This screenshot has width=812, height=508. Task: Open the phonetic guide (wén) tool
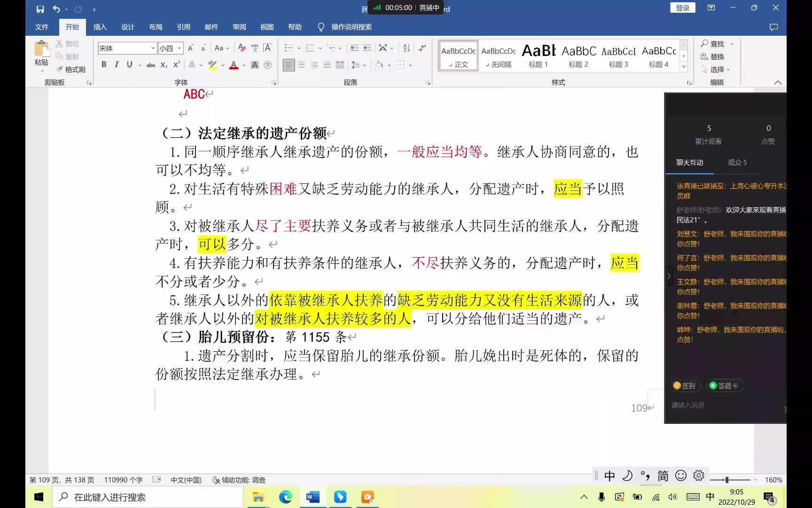click(x=255, y=48)
